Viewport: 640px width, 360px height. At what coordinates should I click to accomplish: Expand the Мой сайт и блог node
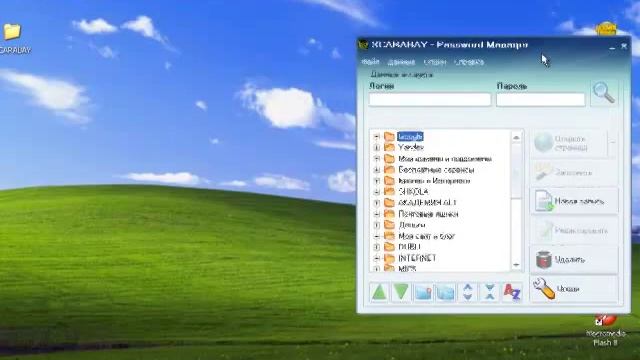click(376, 236)
